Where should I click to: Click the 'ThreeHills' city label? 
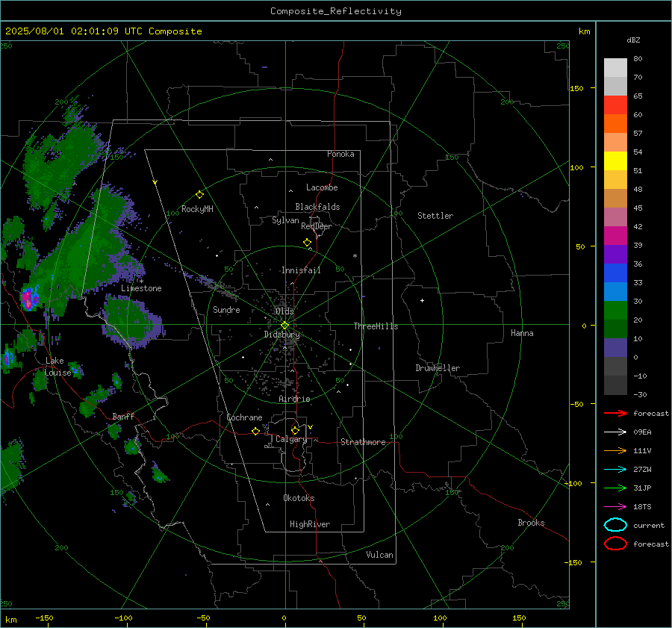coord(376,326)
